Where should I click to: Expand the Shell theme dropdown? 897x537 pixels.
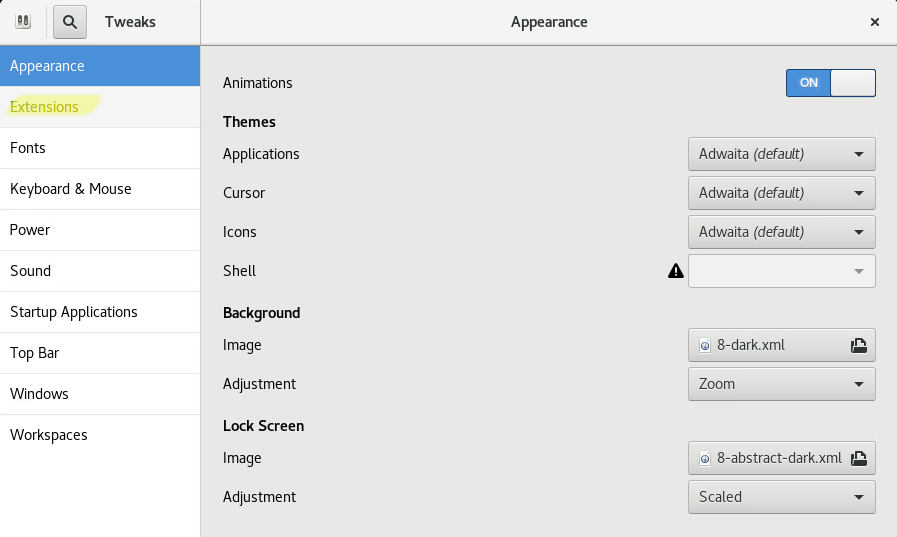(x=781, y=271)
